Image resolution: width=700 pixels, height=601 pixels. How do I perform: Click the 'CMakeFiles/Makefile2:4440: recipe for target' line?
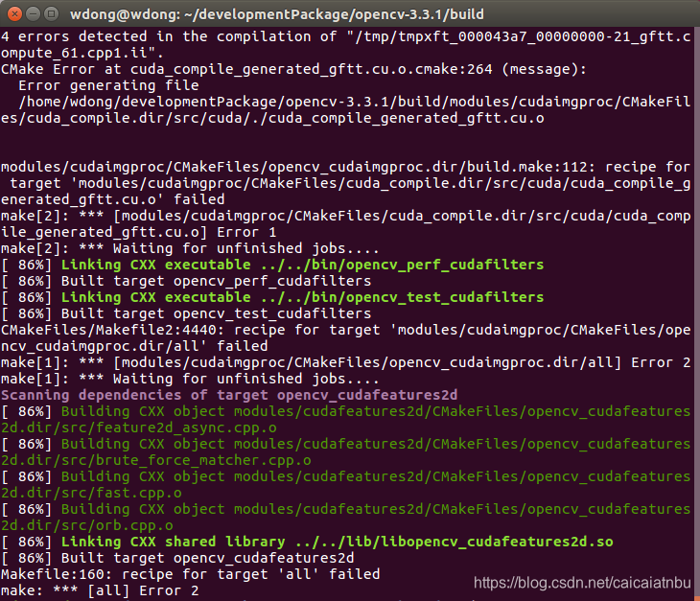pyautogui.click(x=346, y=330)
